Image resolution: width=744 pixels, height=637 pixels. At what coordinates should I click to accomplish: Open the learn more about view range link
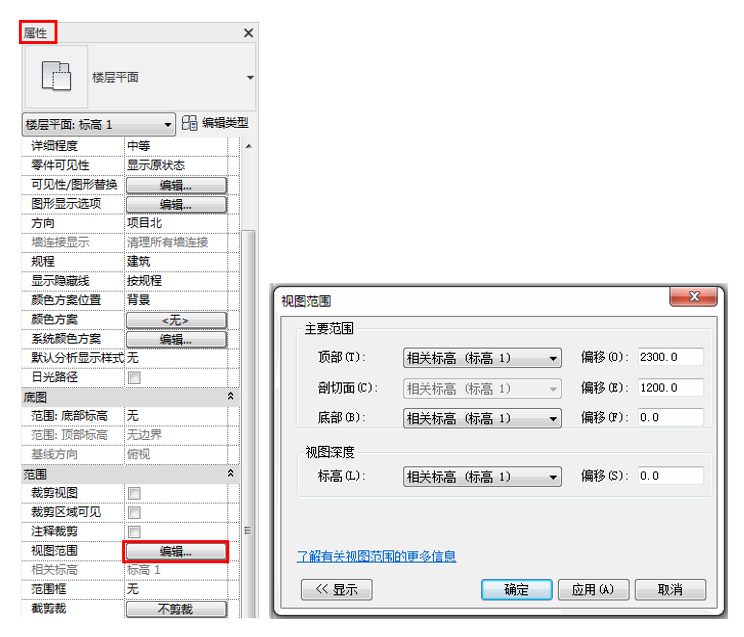tap(376, 556)
